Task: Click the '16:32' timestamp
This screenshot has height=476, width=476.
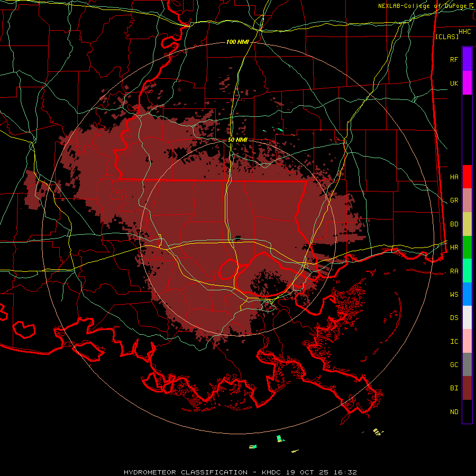Action: tap(344, 472)
